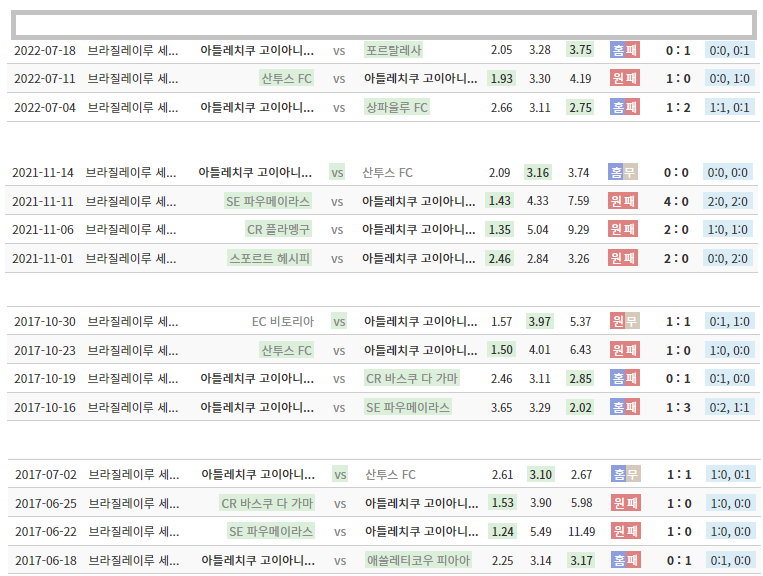This screenshot has width=763, height=576.
Task: Click the green vs marker in the 2017-10-30 row
Action: [x=339, y=322]
